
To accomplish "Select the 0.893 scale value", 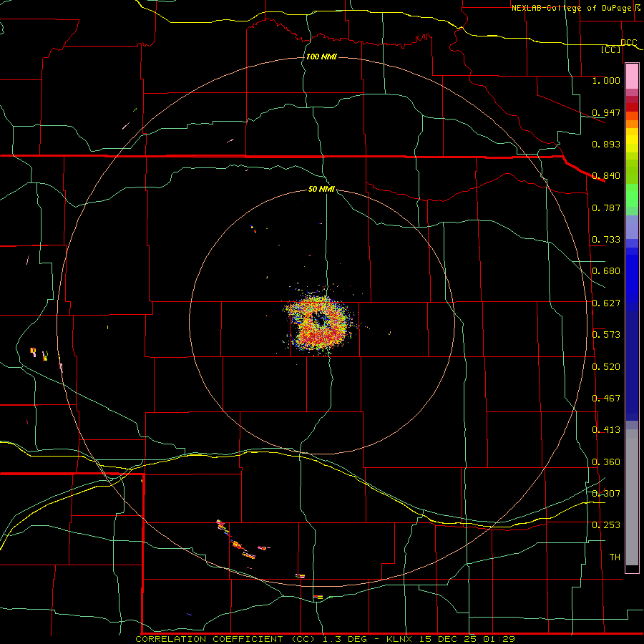I will click(606, 144).
